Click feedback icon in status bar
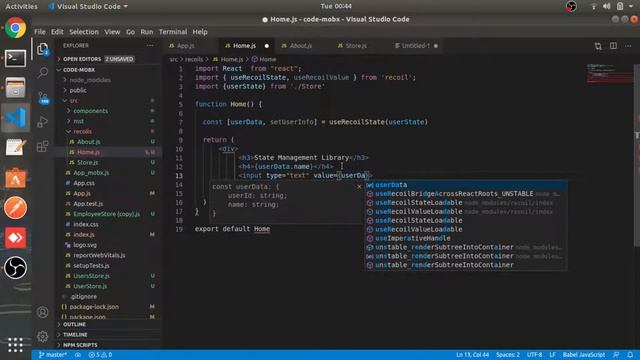 pos(616,355)
